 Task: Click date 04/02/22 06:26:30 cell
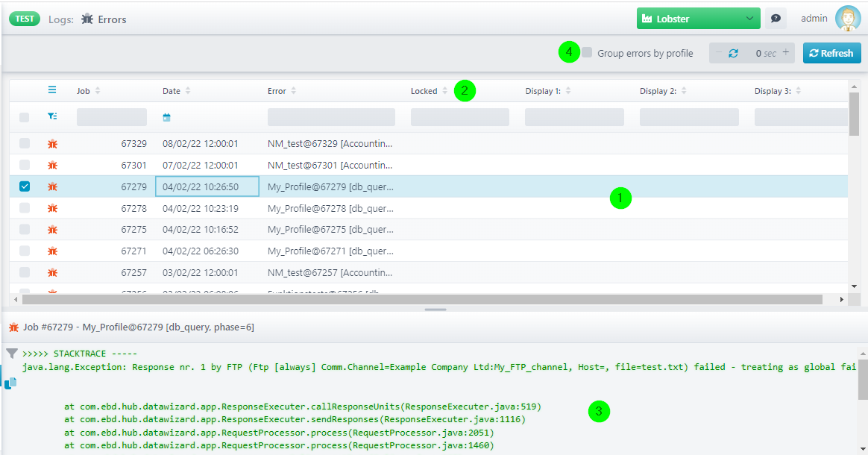[201, 251]
